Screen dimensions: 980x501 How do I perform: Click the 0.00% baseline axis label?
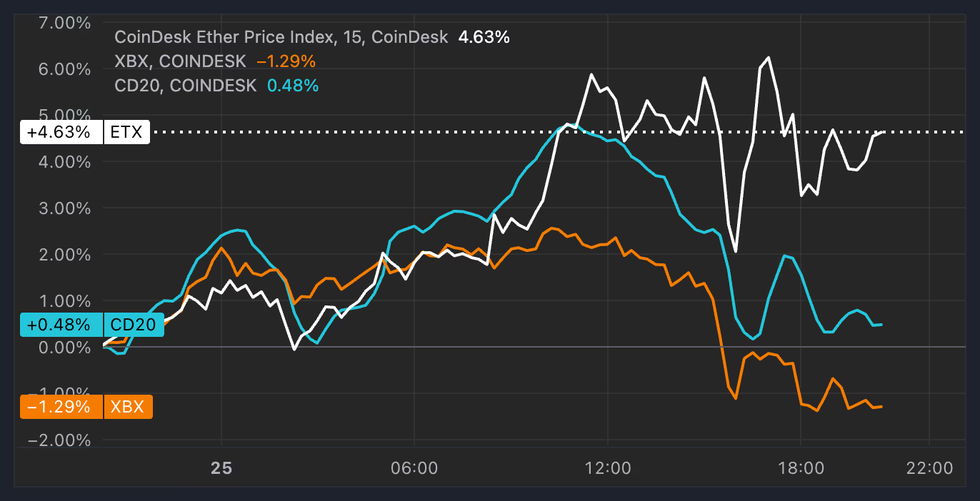(x=59, y=348)
